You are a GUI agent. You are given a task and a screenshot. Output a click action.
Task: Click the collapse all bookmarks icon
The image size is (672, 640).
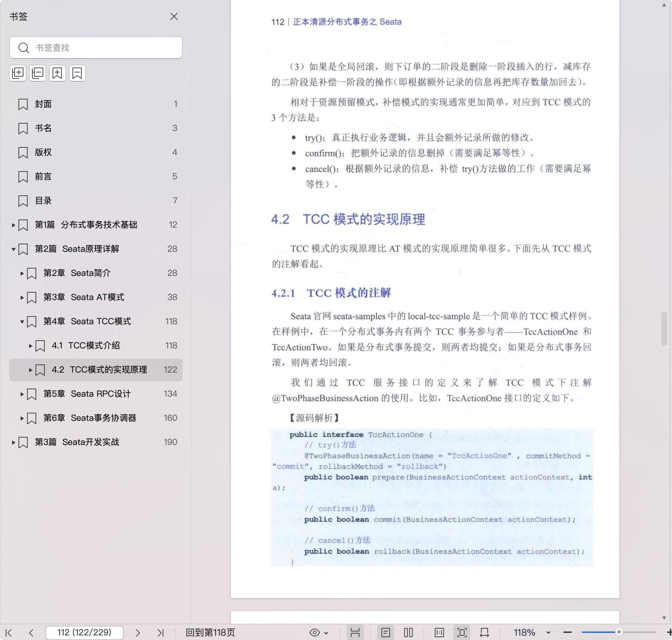38,73
